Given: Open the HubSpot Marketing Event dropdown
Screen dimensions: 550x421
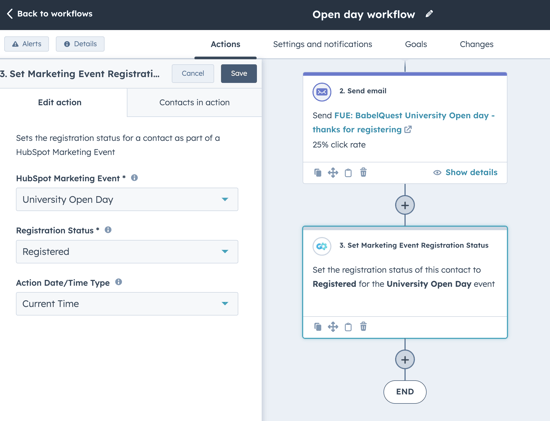Looking at the screenshot, I should coord(127,199).
